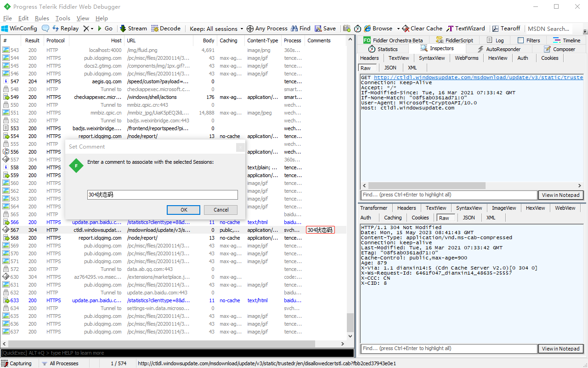Select session 549 checkappexec row
Image resolution: width=588 pixels, height=368 pixels.
(x=174, y=97)
